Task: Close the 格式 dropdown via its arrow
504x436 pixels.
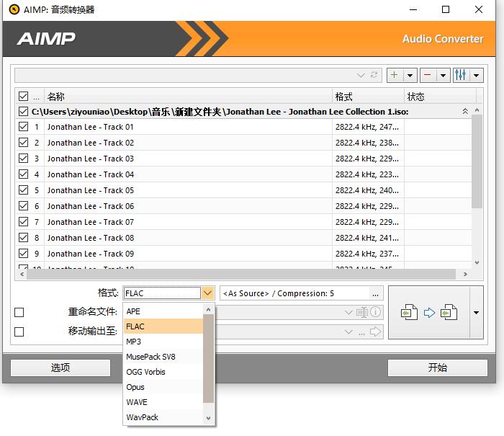Action: point(207,293)
